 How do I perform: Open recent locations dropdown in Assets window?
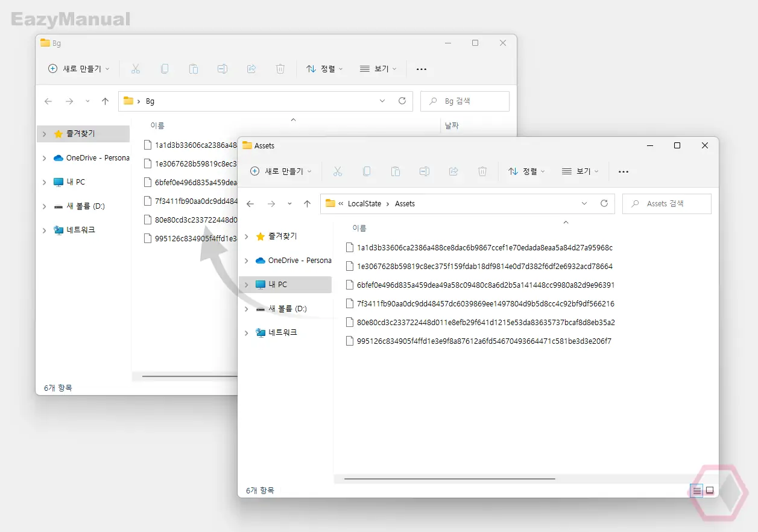(290, 204)
